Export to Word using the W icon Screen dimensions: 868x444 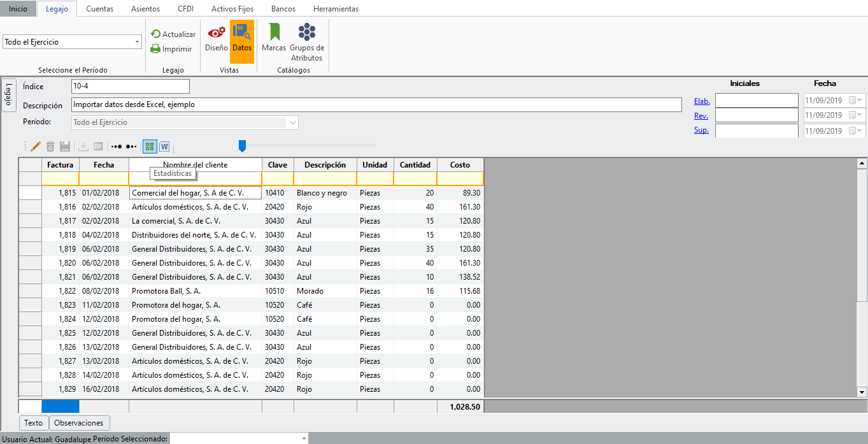pyautogui.click(x=164, y=147)
